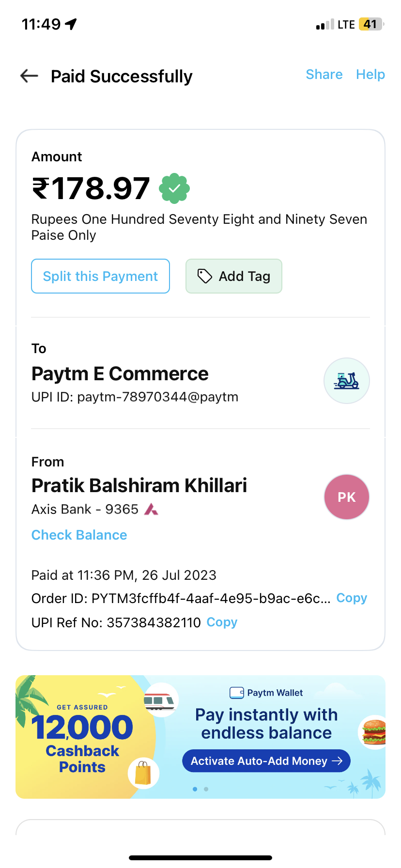This screenshot has width=401, height=868.
Task: Tap the Paytm Wallet icon
Action: click(236, 693)
